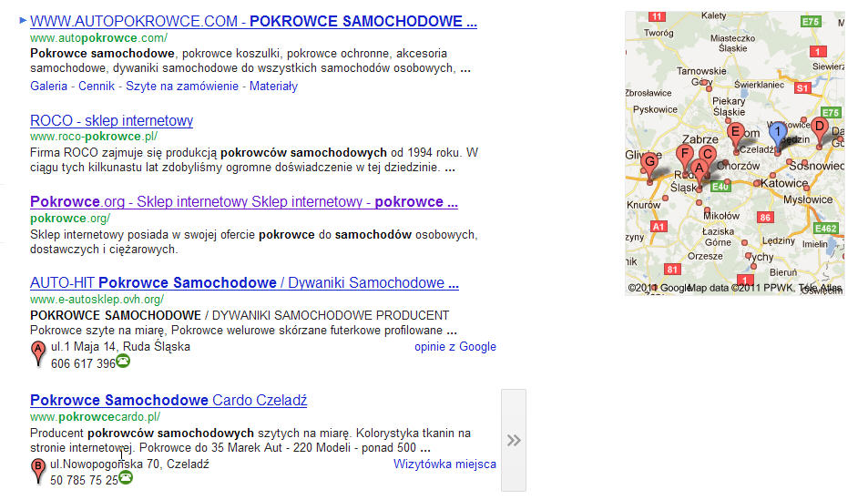Click the E75 road sign at map top
Screen dimensions: 868x500
point(811,22)
